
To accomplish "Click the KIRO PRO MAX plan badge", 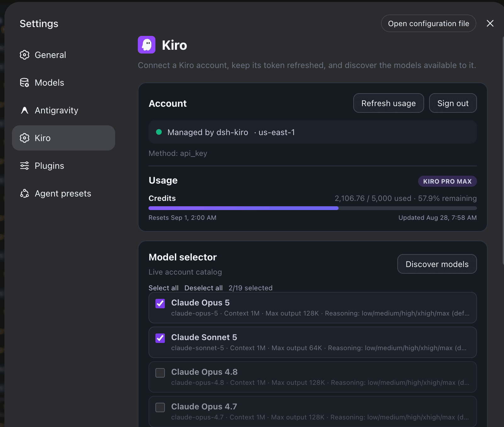I will 447,181.
